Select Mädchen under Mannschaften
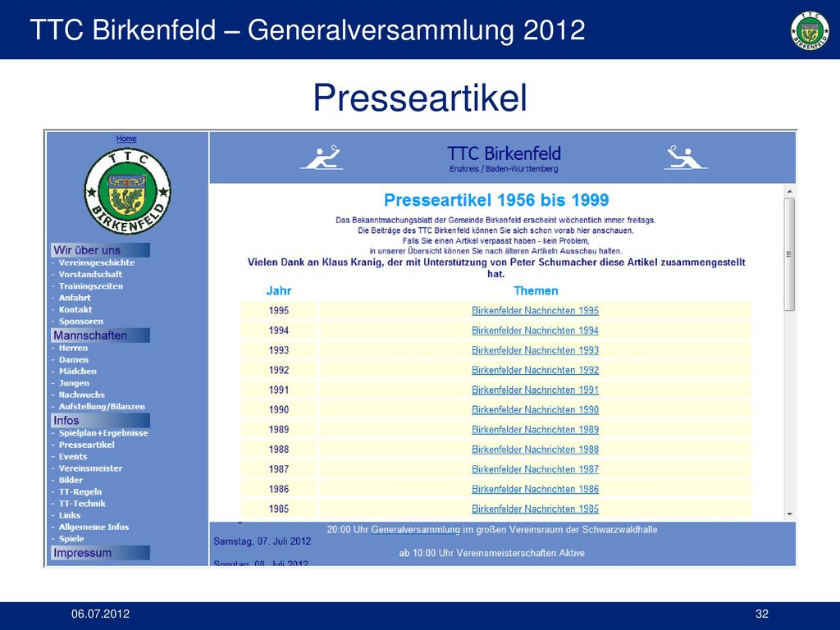 coord(78,372)
